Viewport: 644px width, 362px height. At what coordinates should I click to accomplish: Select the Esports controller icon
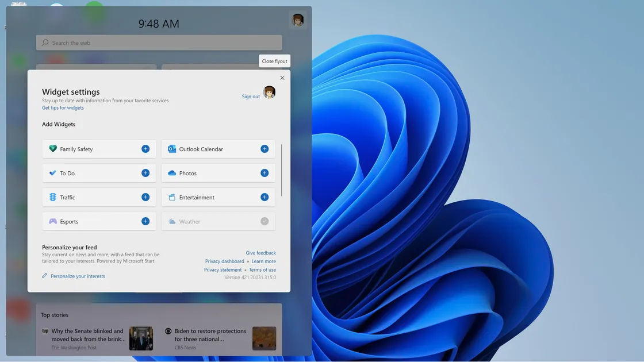(x=53, y=221)
